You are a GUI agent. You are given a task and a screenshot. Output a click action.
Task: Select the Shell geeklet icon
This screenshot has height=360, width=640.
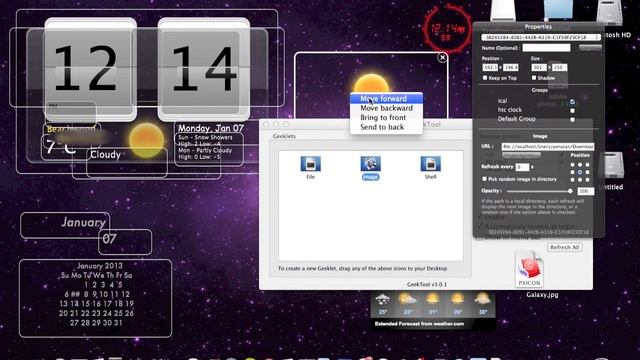[x=430, y=164]
